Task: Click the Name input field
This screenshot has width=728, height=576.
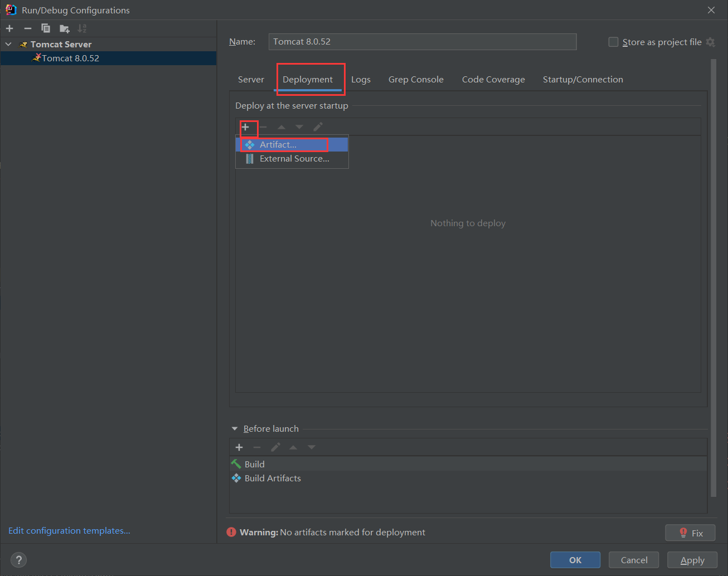Action: click(422, 42)
